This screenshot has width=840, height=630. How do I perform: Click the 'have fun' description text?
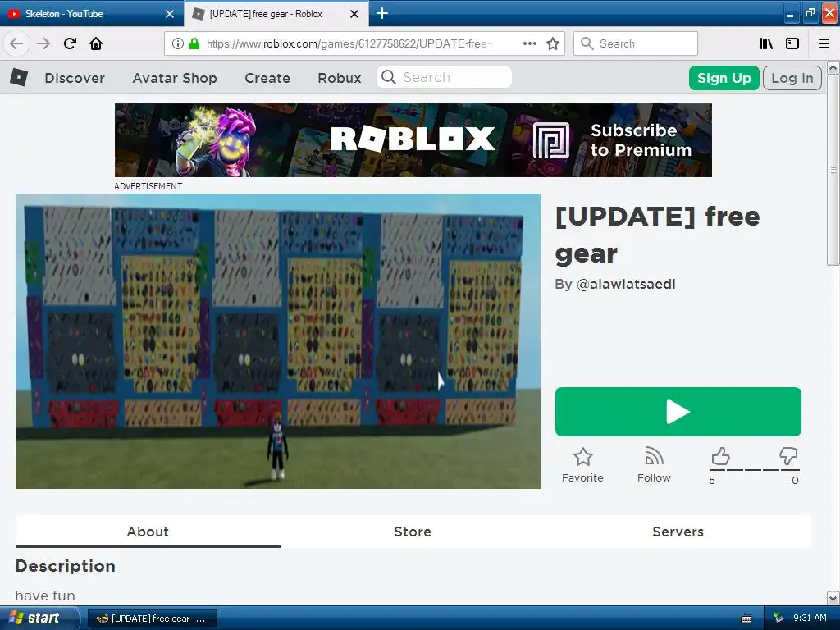coord(45,596)
